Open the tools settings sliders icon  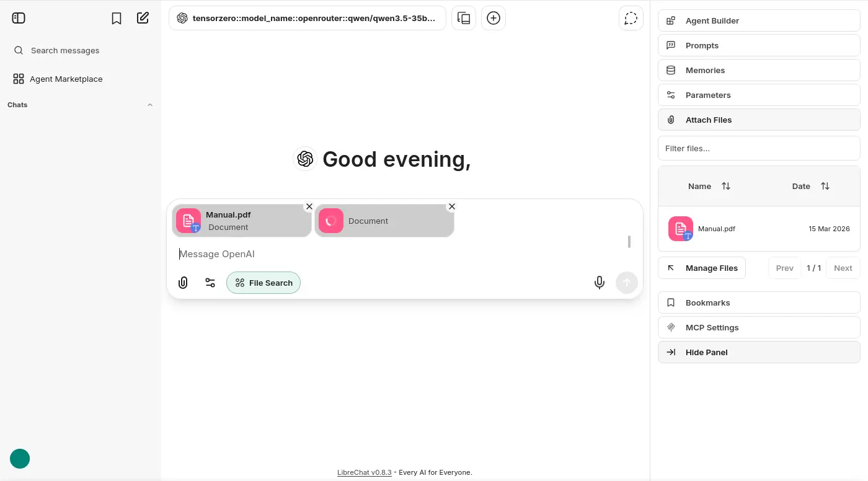pyautogui.click(x=210, y=283)
